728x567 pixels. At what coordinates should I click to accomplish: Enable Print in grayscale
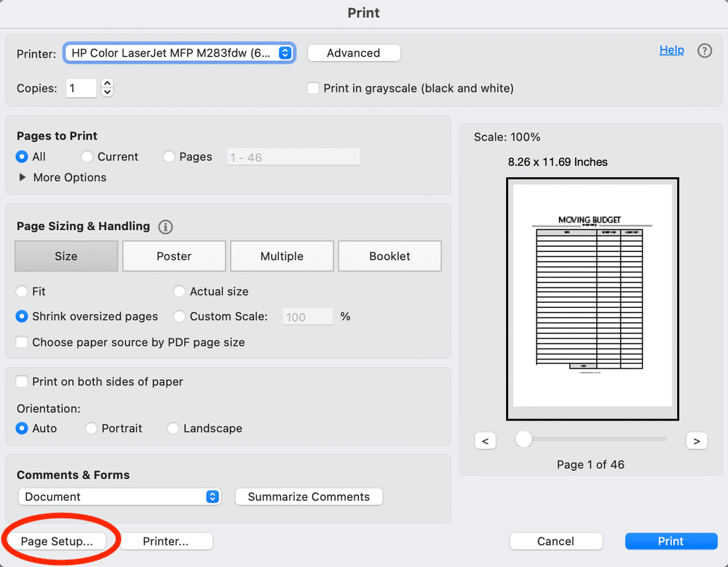point(312,87)
